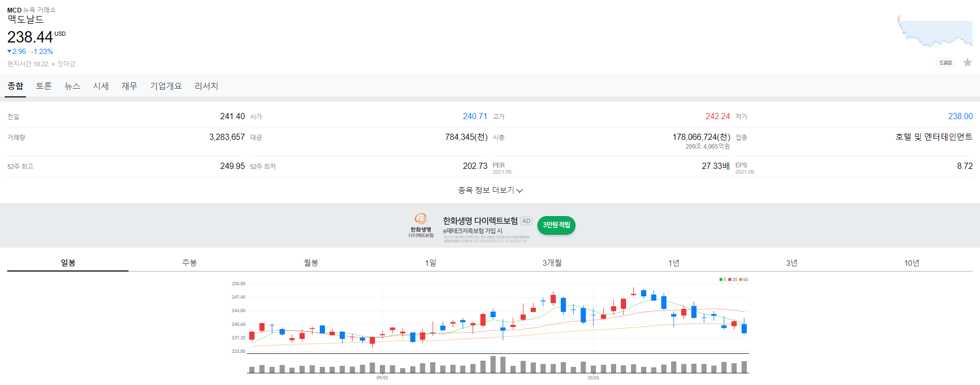Viewport: 980px width, 385px height.
Task: Click the red 20-day moving average legend
Action: [x=733, y=279]
